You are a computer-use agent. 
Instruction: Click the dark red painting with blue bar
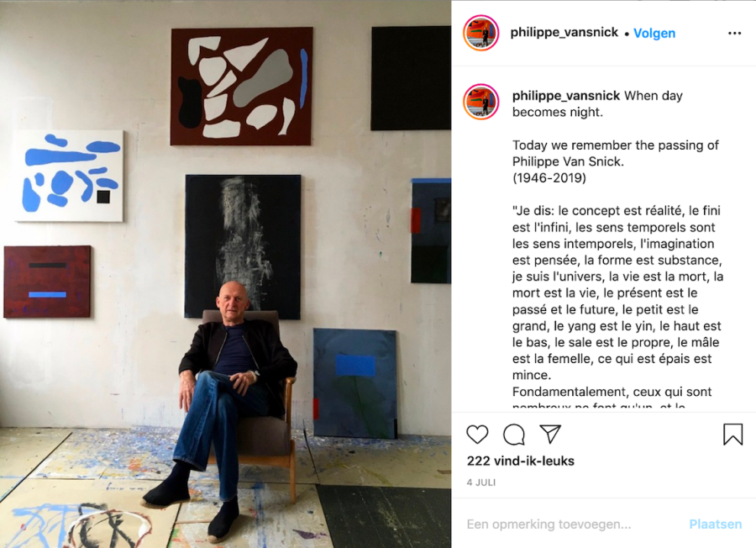(x=47, y=282)
